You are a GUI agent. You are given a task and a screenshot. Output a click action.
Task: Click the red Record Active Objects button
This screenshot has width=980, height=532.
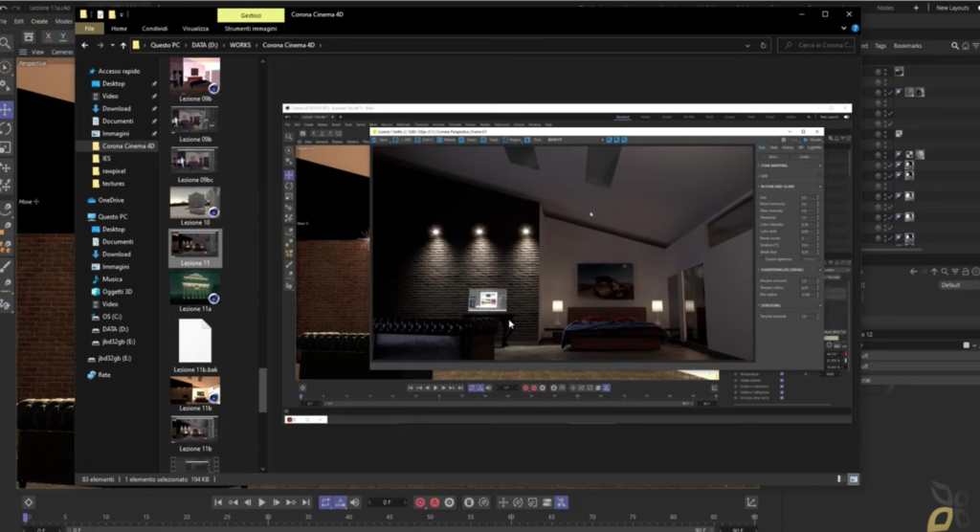click(420, 502)
